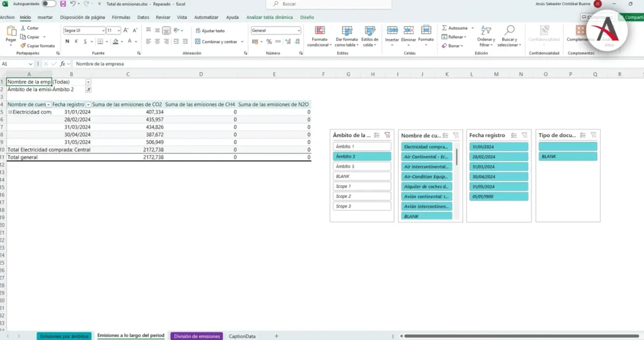
Task: Click the Autosuma button
Action: coord(455,28)
